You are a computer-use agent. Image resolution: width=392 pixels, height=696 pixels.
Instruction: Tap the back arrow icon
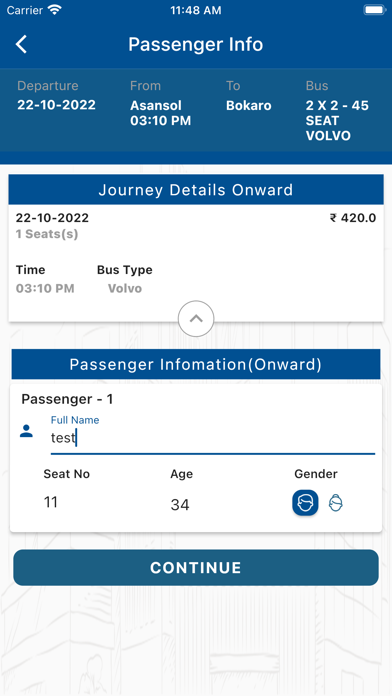point(21,44)
